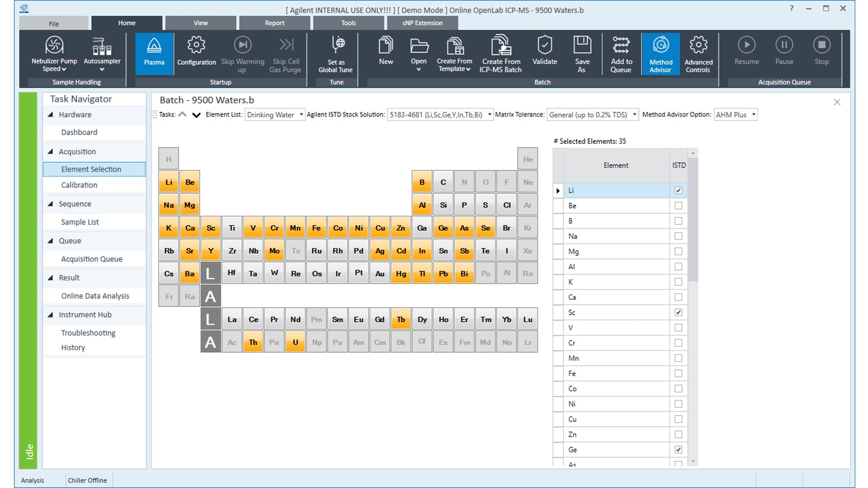Switch to the View tab

pos(201,23)
